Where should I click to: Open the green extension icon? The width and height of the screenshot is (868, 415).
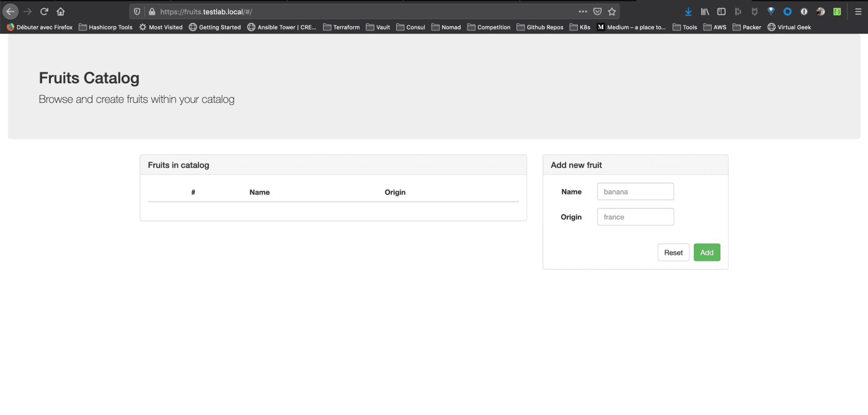coord(836,11)
